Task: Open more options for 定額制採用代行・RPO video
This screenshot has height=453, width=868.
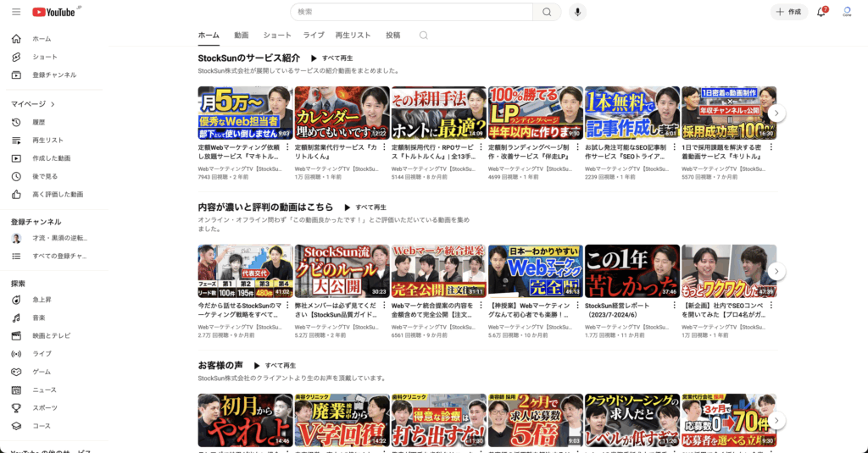Action: (481, 147)
